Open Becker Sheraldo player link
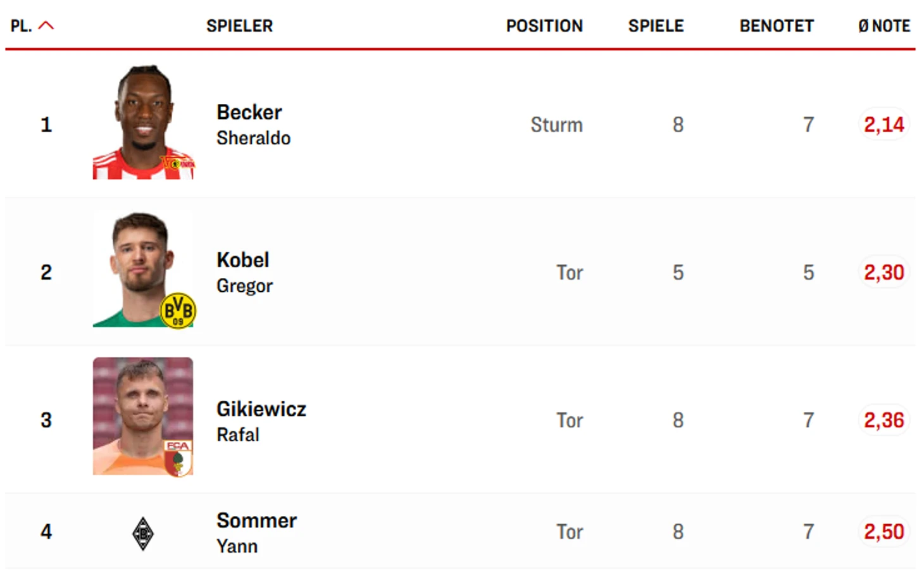 click(x=253, y=124)
